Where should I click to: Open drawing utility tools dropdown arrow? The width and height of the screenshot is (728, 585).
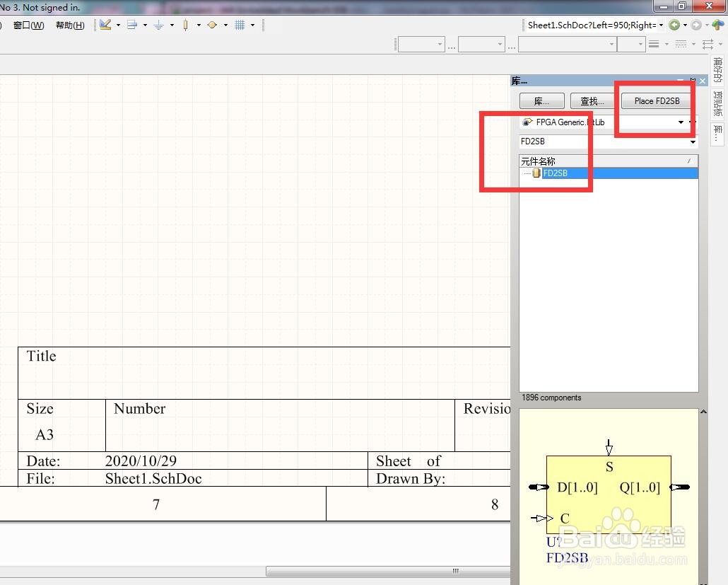click(119, 25)
